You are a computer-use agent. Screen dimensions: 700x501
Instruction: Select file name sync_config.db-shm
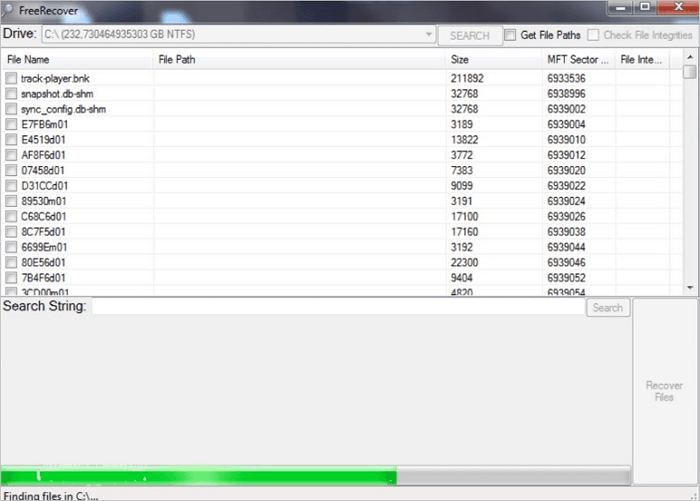click(x=63, y=109)
